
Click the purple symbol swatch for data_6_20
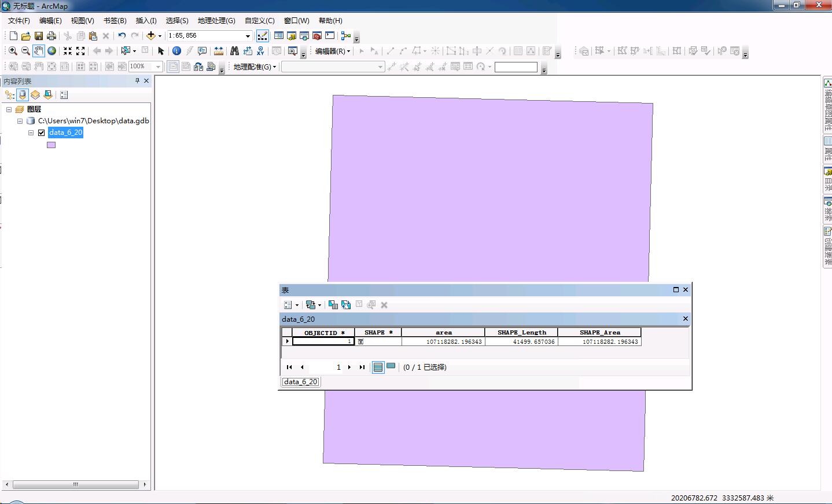[x=51, y=145]
